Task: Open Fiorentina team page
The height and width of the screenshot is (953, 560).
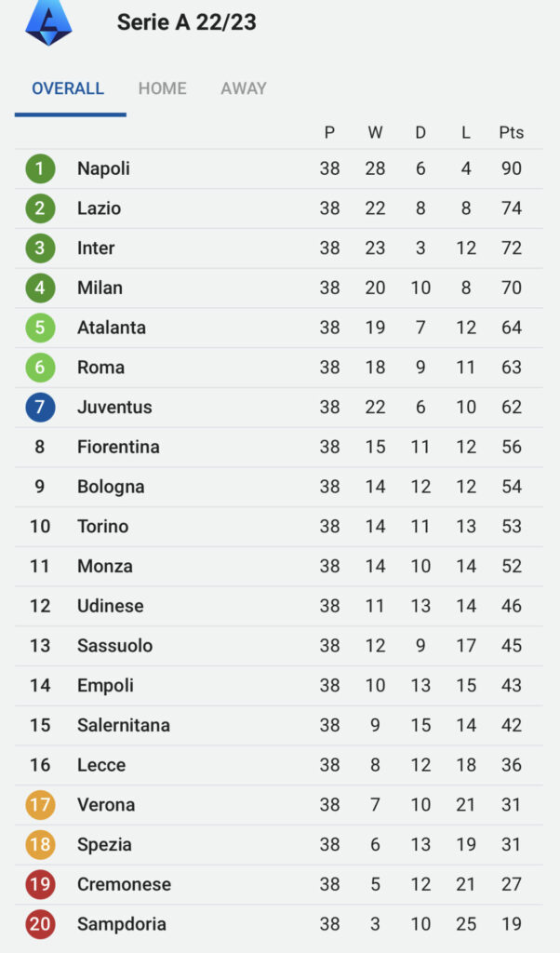Action: coord(118,447)
